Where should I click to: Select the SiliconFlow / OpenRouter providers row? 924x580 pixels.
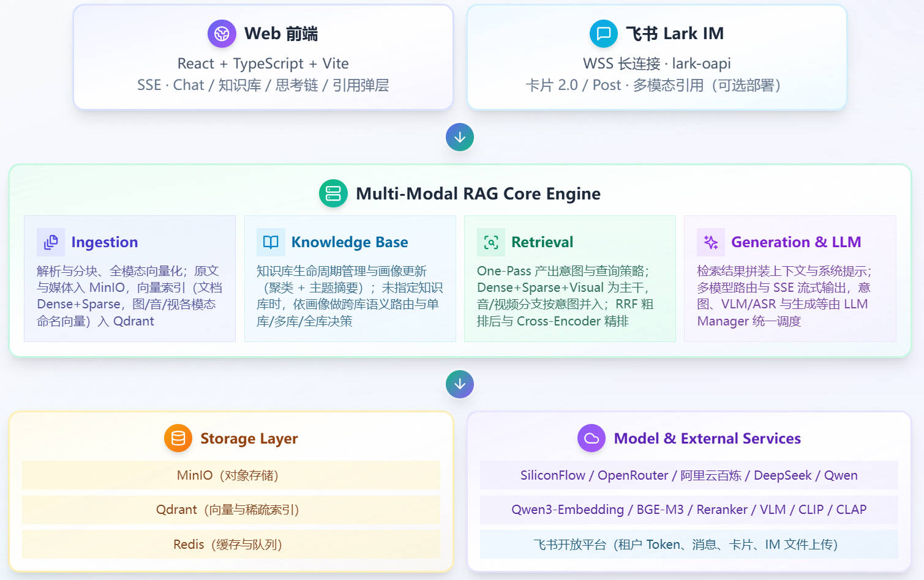click(x=689, y=475)
